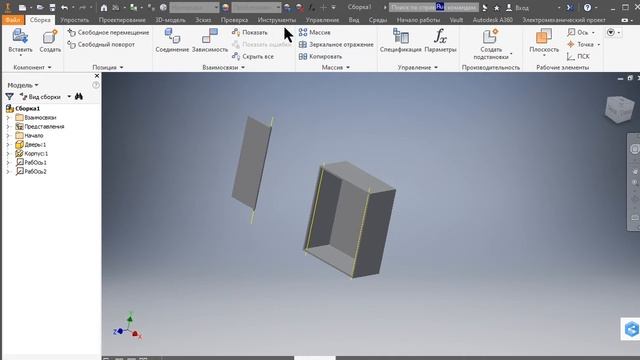
Task: Open the Спецификация (BOM) editor
Action: coord(400,40)
